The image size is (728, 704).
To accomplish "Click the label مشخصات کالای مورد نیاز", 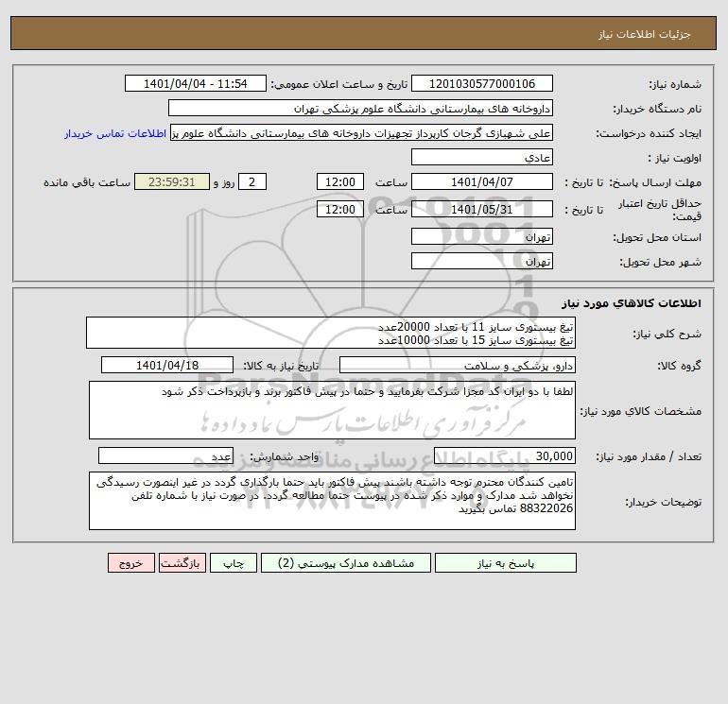I will click(641, 411).
